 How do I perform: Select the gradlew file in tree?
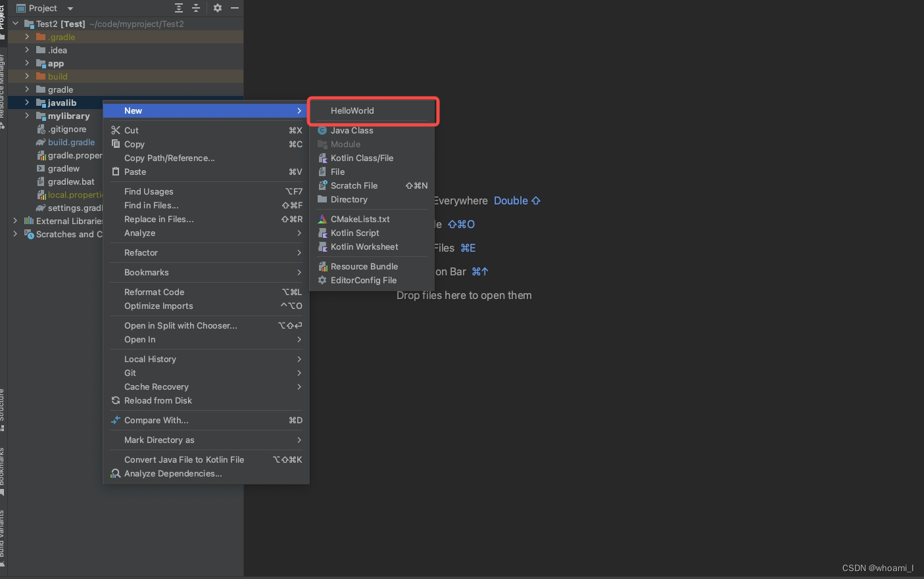(63, 169)
